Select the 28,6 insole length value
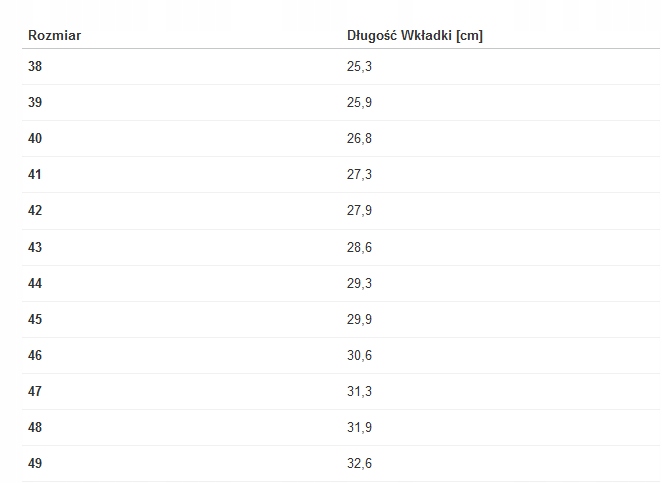The height and width of the screenshot is (483, 662). click(x=359, y=247)
